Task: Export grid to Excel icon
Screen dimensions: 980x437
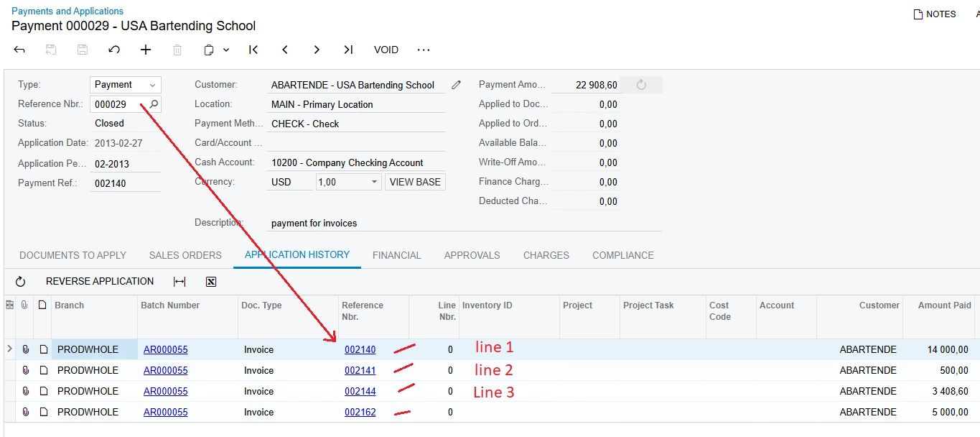Action: 211,282
